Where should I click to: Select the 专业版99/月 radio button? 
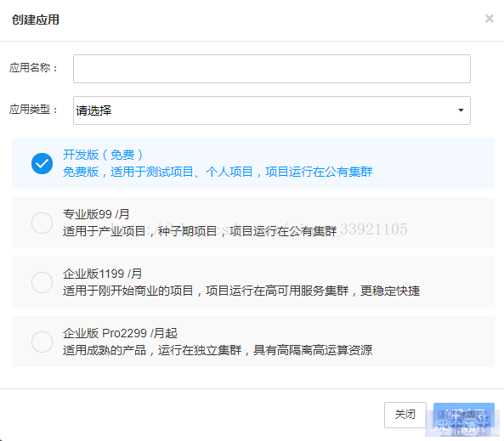point(42,223)
